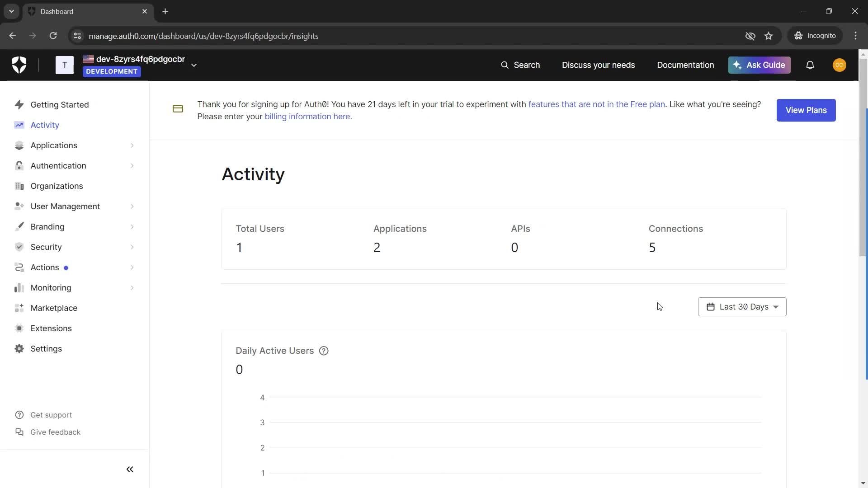Open a new browser tab
The height and width of the screenshot is (488, 868).
(x=165, y=11)
